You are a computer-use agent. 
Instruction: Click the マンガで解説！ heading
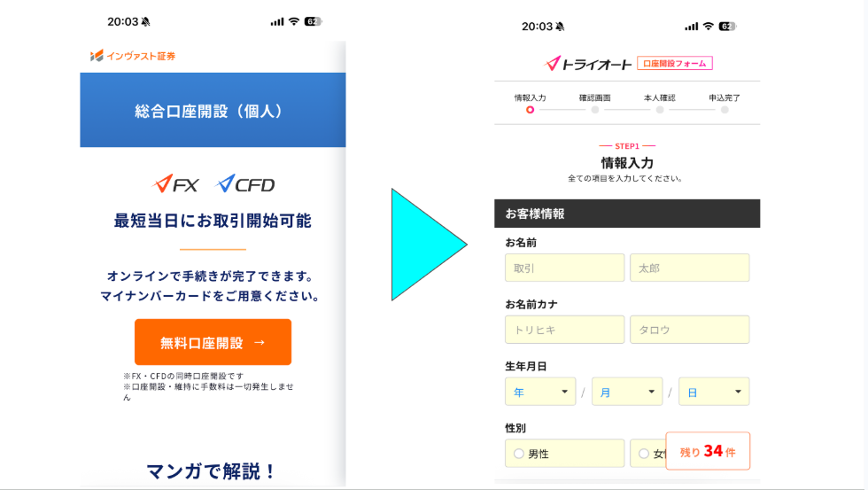click(x=213, y=471)
